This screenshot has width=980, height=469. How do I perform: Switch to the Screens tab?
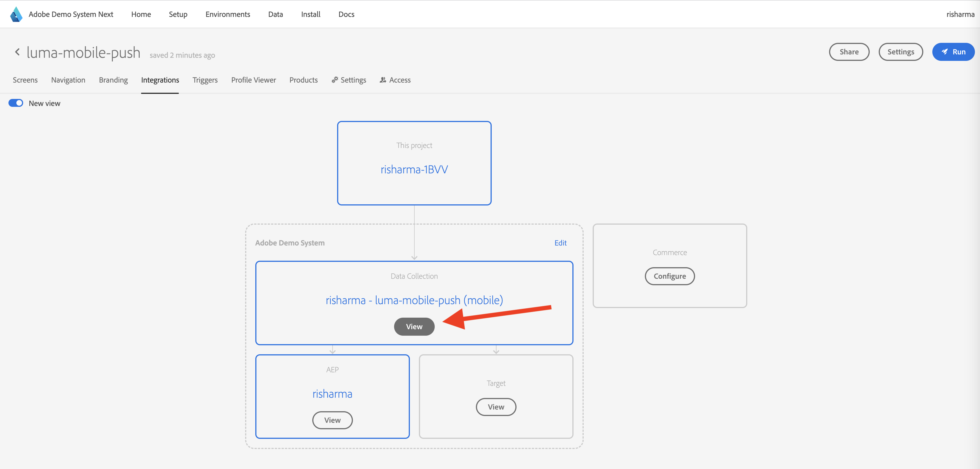pos(25,80)
